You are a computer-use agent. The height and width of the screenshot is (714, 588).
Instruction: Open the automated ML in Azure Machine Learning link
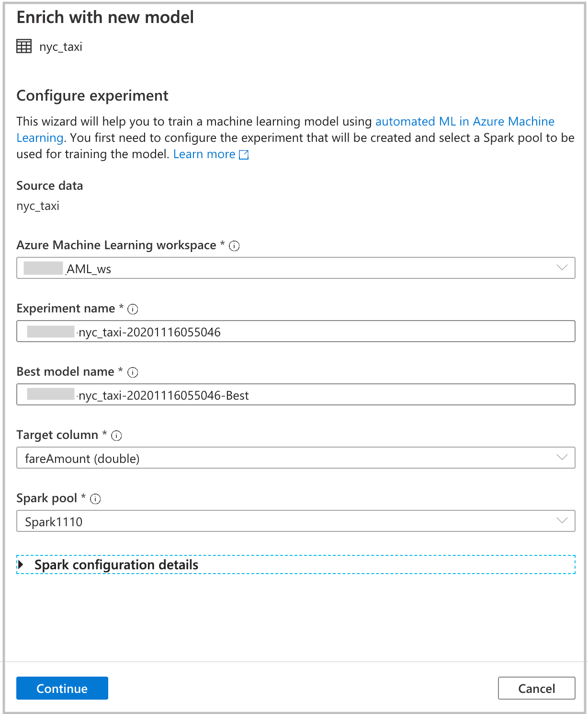(x=464, y=122)
